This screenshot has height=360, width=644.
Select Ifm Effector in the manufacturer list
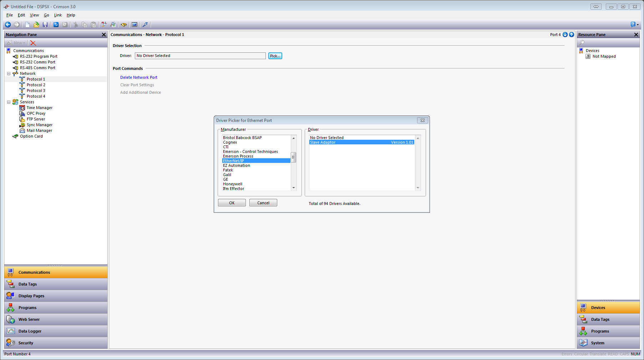coord(256,189)
